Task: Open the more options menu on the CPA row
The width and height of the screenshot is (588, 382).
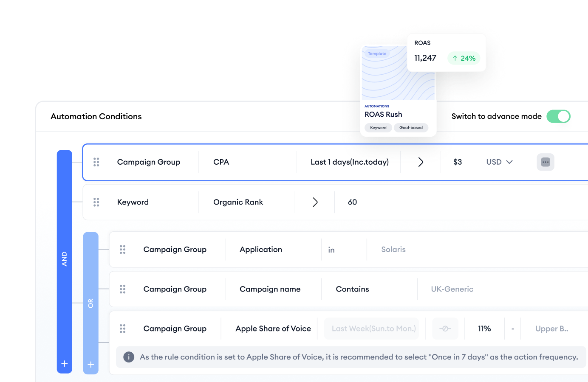Action: [x=545, y=162]
